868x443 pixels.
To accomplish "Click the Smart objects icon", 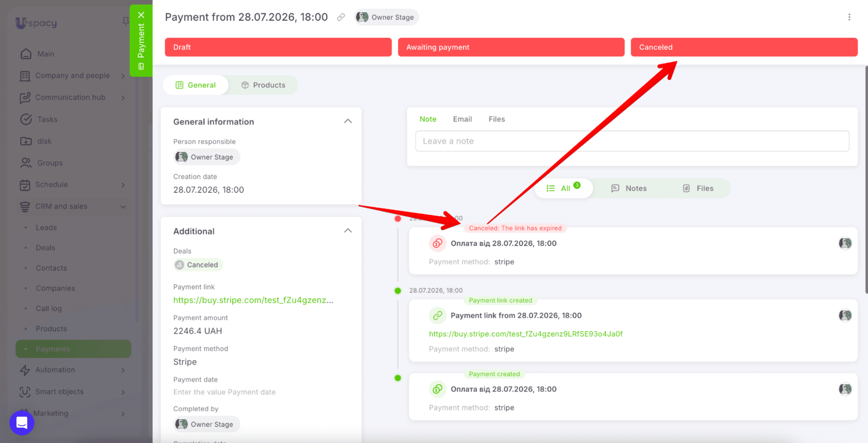I will click(24, 392).
